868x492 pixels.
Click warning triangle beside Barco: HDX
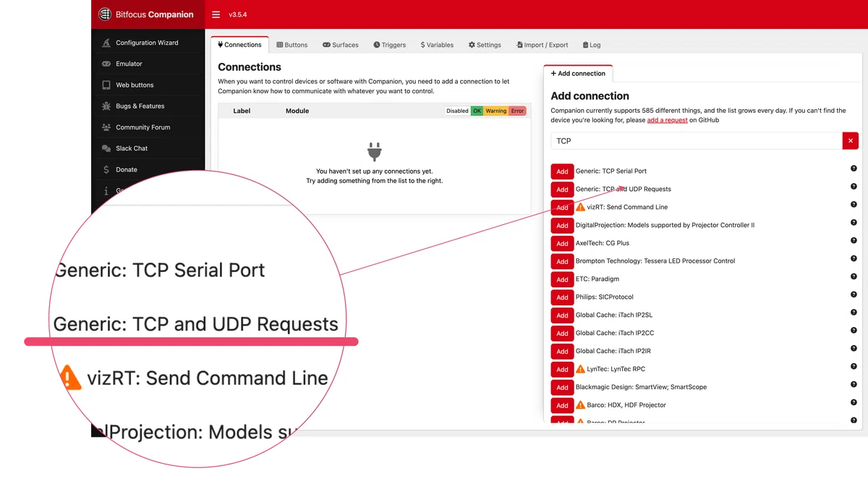point(580,404)
